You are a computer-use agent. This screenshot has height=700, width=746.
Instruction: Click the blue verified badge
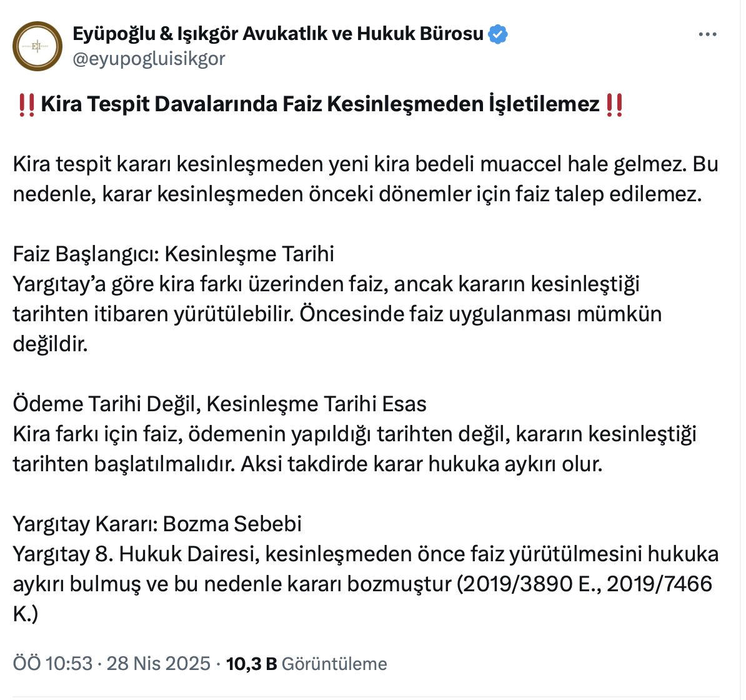(497, 34)
